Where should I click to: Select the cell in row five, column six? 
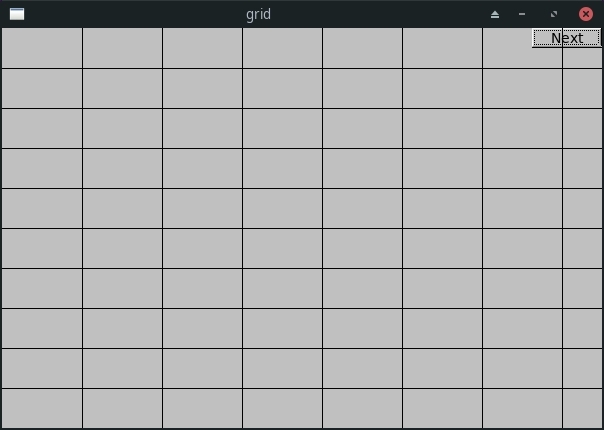[x=443, y=208]
